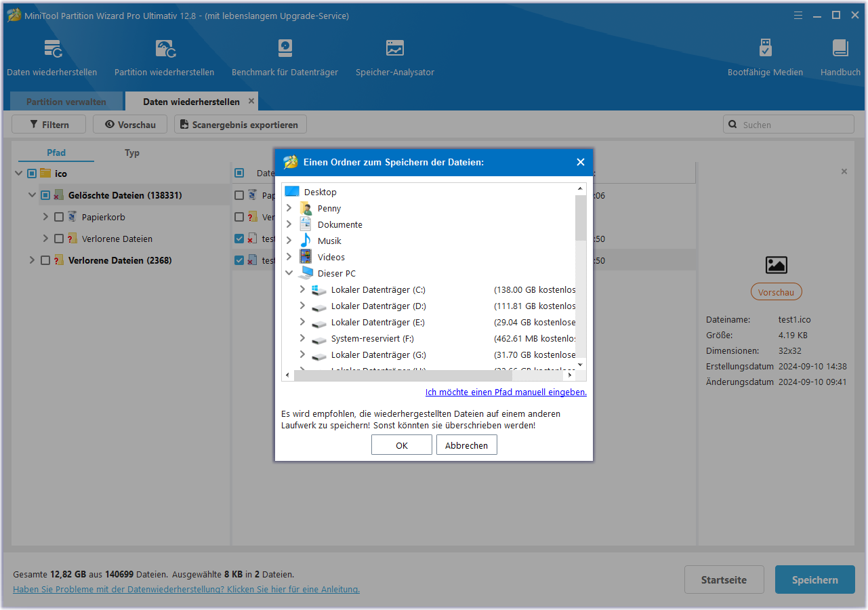Select drive icon for System-reserviert (F:)
This screenshot has width=868, height=610.
[319, 339]
